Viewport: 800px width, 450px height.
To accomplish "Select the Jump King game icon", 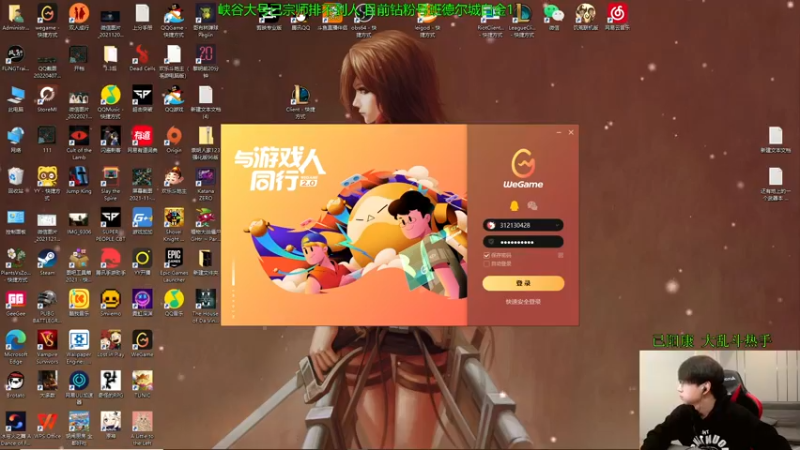I will (79, 180).
